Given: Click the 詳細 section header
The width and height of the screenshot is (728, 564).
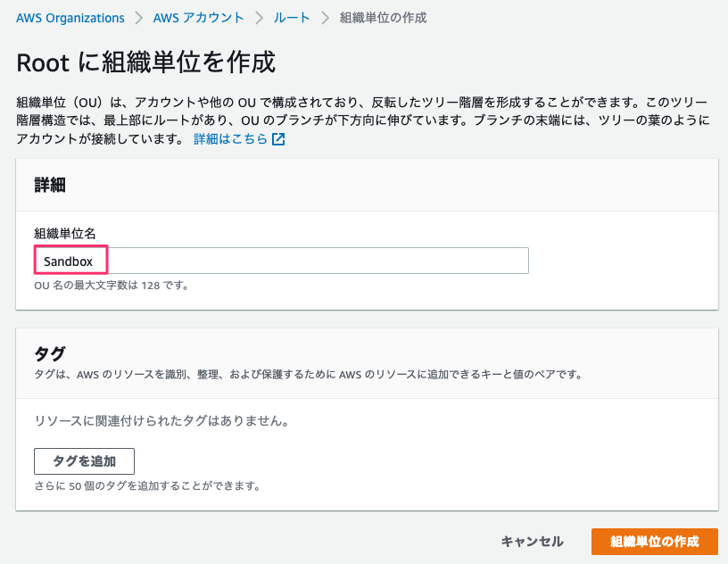Looking at the screenshot, I should coord(49,185).
